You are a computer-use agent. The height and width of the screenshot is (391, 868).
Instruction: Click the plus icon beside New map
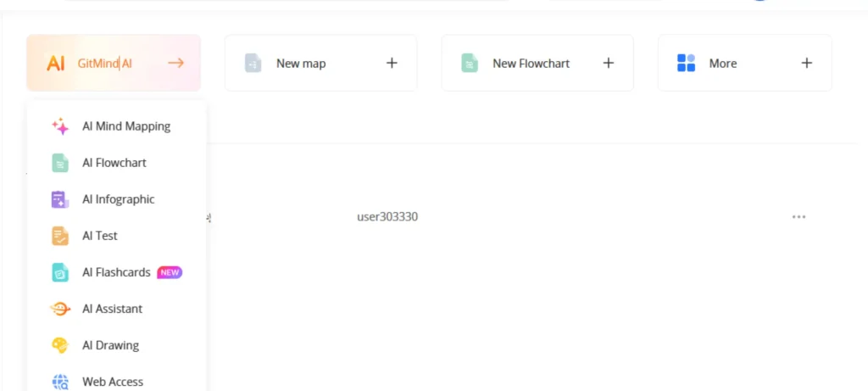[x=392, y=63]
